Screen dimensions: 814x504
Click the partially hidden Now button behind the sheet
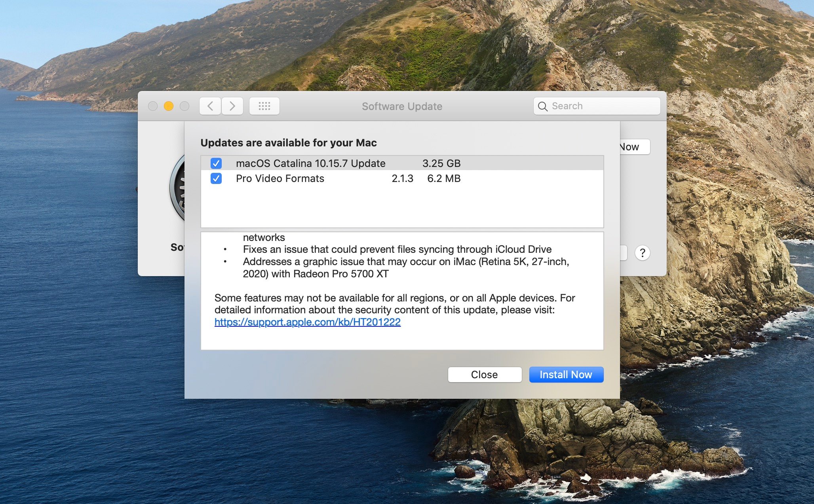pyautogui.click(x=635, y=147)
